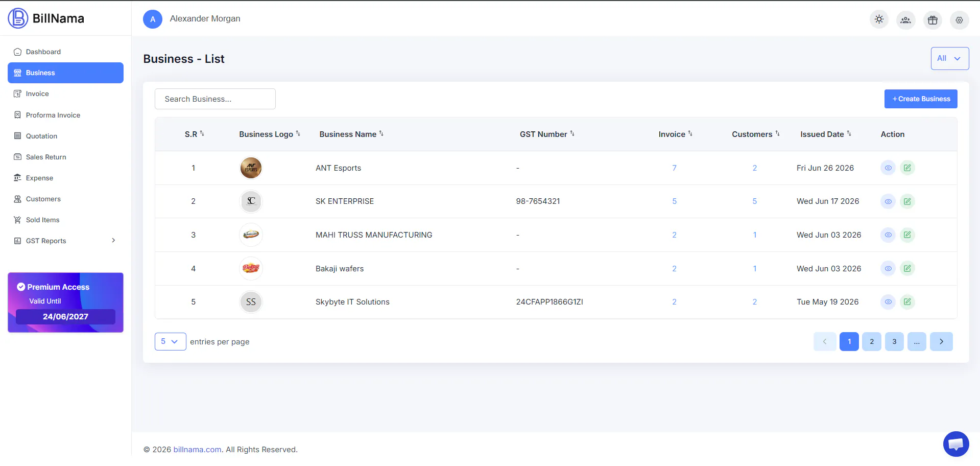
Task: Edit the Skybyte IT Solutions business
Action: (907, 302)
